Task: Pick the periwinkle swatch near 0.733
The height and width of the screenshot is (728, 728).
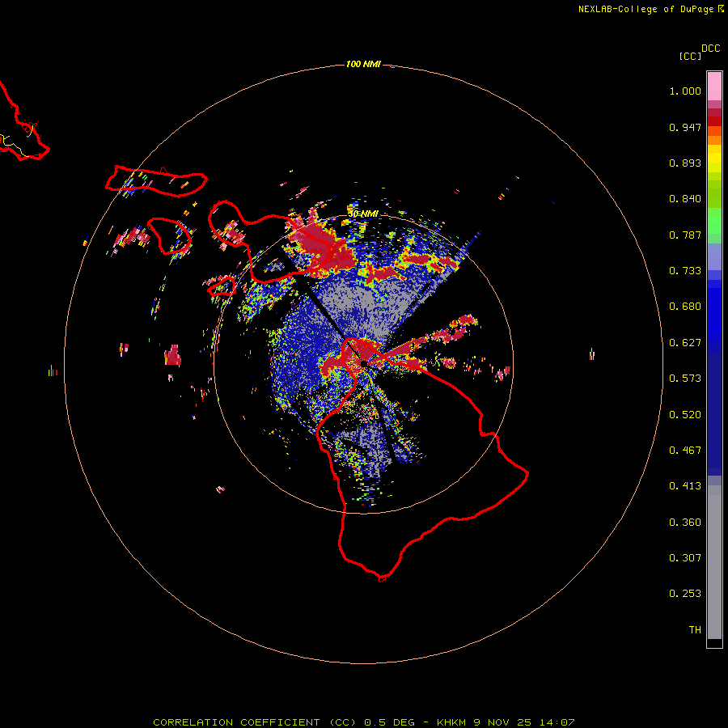Action: [x=714, y=256]
